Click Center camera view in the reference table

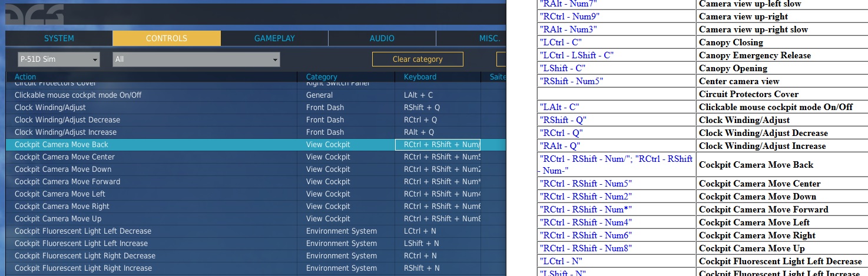click(x=739, y=81)
